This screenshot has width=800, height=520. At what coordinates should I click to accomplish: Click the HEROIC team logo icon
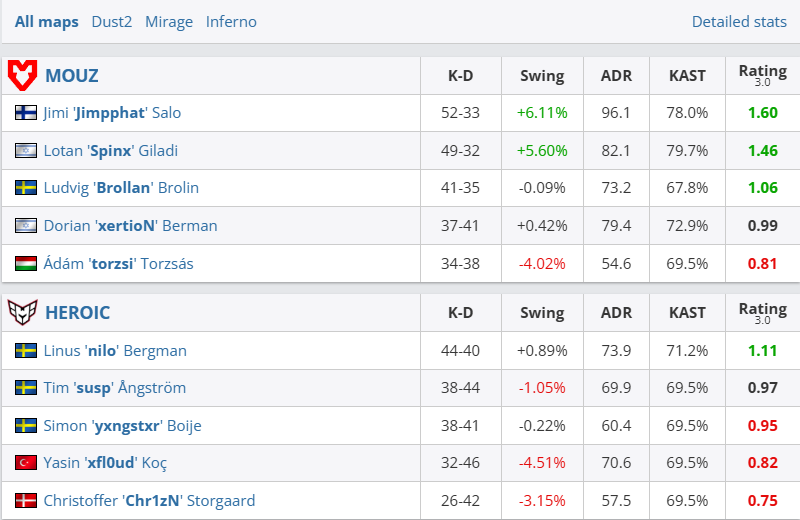click(23, 313)
